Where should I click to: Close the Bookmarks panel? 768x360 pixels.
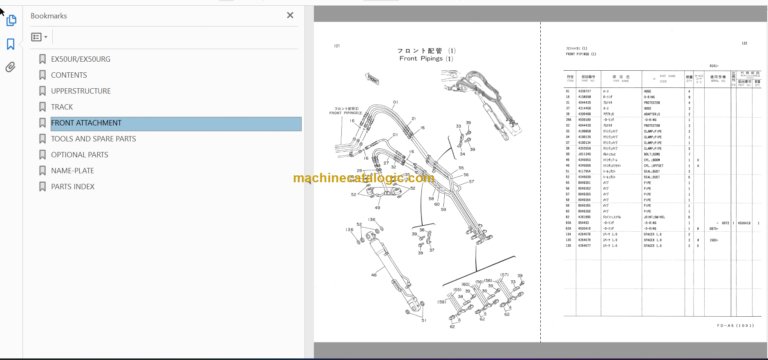tap(290, 15)
